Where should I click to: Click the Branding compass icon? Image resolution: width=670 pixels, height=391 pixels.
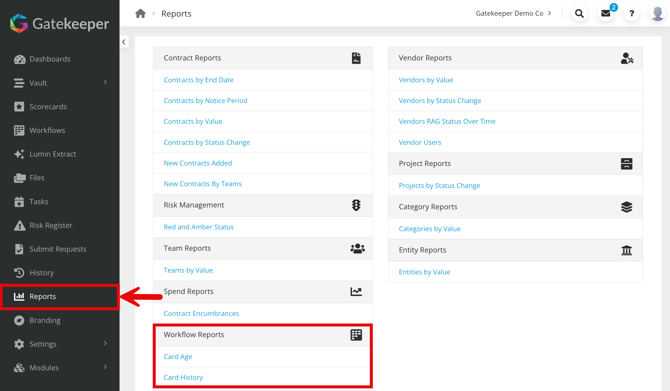click(19, 320)
